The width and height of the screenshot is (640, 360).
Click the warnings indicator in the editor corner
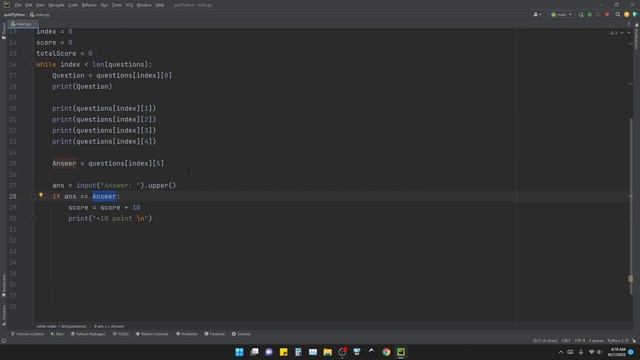click(x=614, y=33)
